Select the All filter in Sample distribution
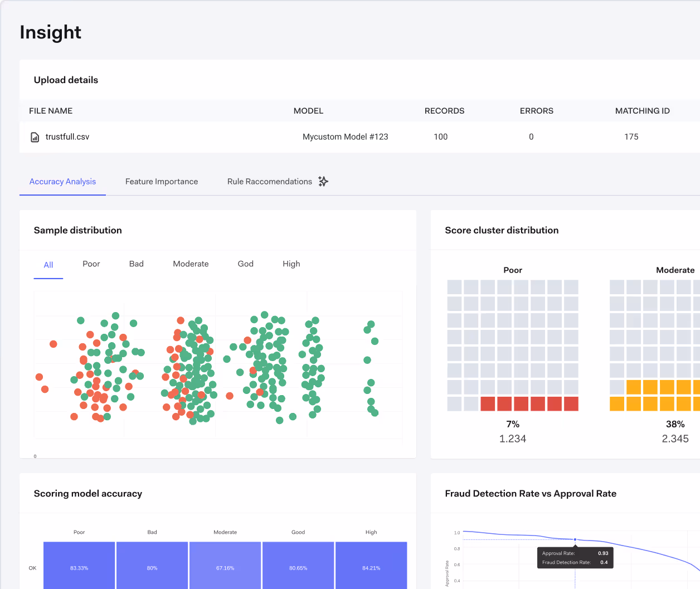 click(x=48, y=264)
